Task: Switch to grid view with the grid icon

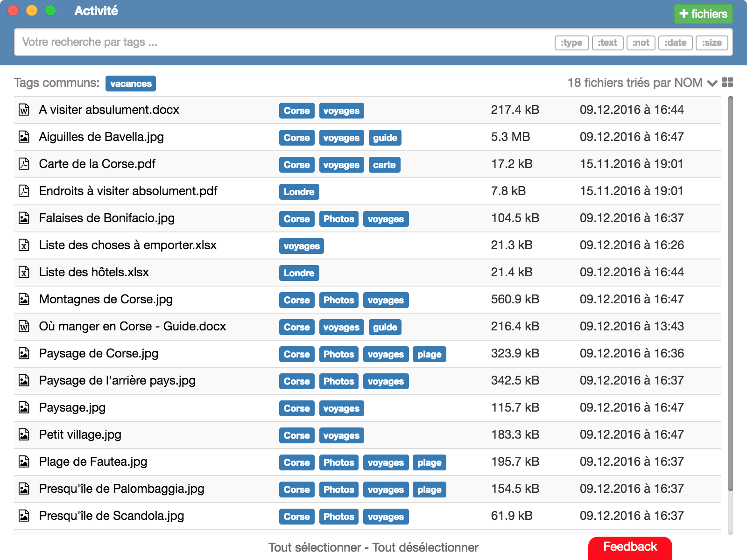Action: [x=727, y=83]
